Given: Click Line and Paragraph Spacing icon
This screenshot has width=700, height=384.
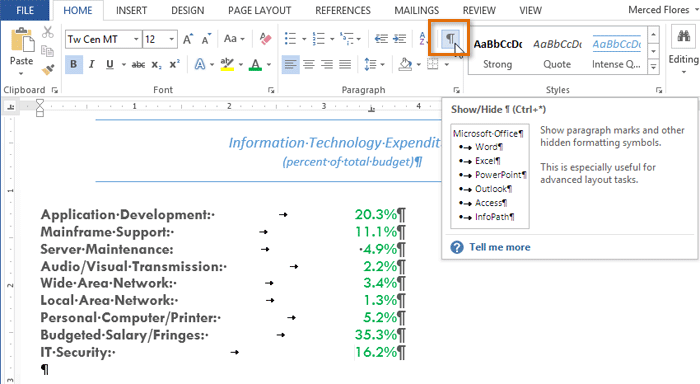Looking at the screenshot, I should pos(370,65).
